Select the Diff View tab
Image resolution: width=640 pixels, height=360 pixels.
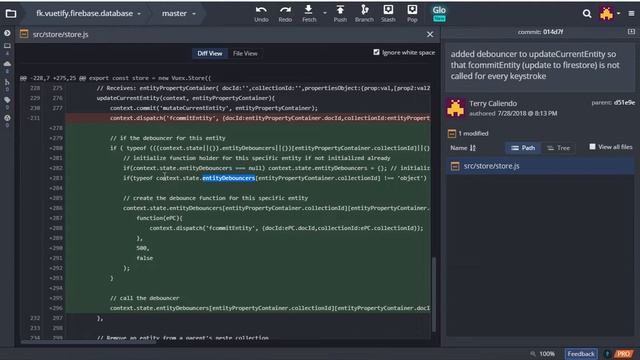(x=210, y=53)
